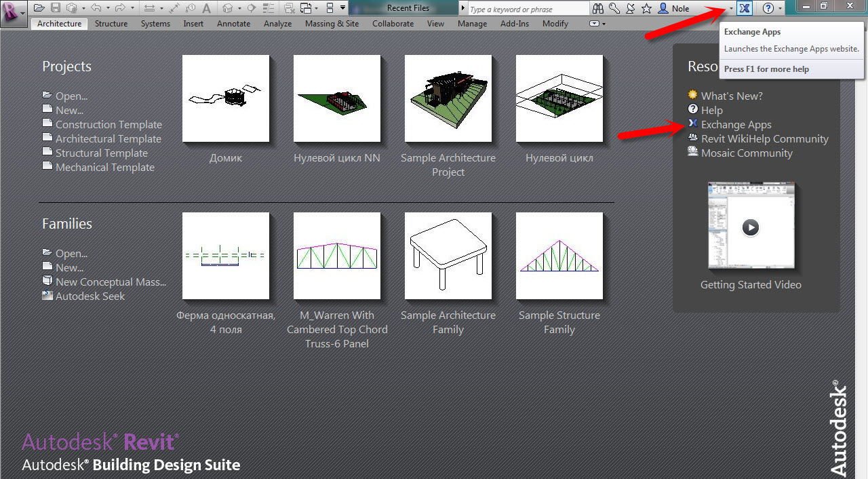Select the Tag by Category icon
Viewport: 868px width, 479px height.
tap(191, 8)
